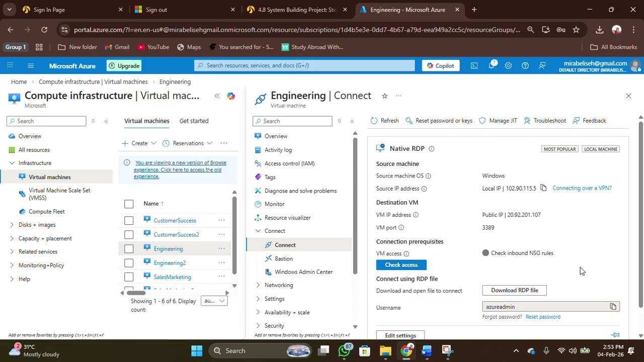Open the Reservations dropdown
Viewport: 644px width, 362px height.
(x=188, y=143)
